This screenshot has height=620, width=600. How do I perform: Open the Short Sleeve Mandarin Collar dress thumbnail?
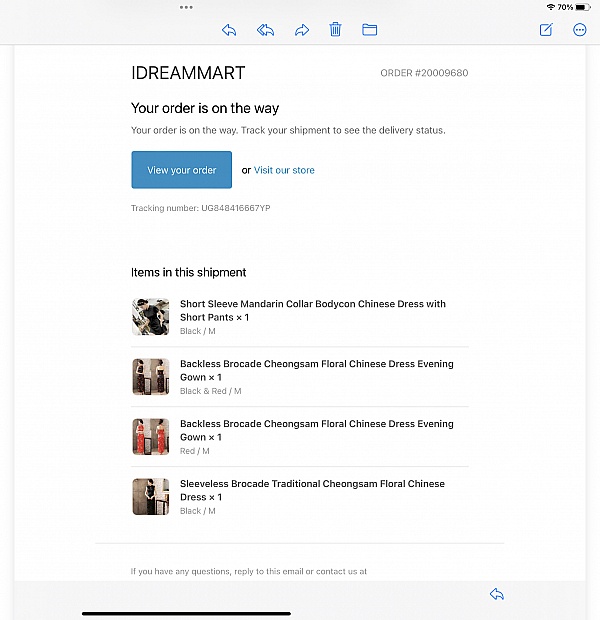tap(150, 317)
